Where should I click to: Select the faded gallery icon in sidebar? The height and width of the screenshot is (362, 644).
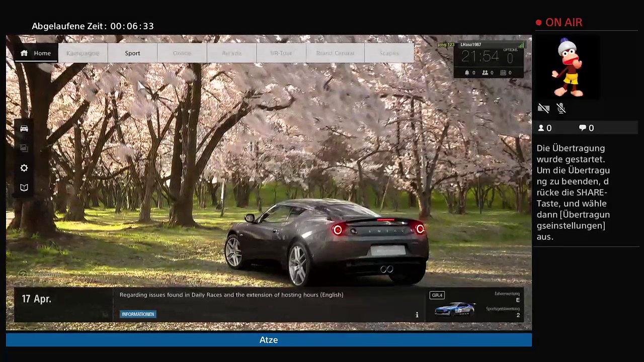pyautogui.click(x=24, y=148)
